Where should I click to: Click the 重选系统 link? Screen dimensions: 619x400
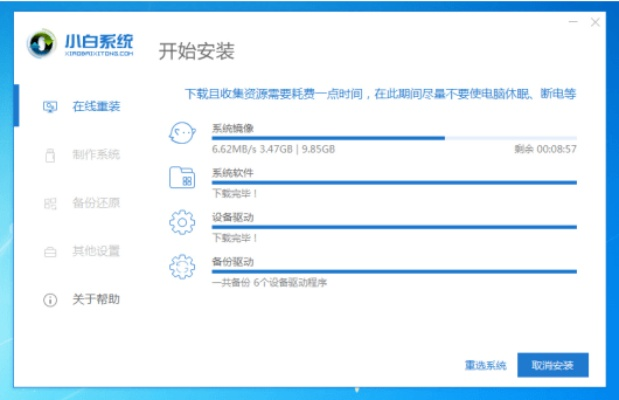coord(485,365)
